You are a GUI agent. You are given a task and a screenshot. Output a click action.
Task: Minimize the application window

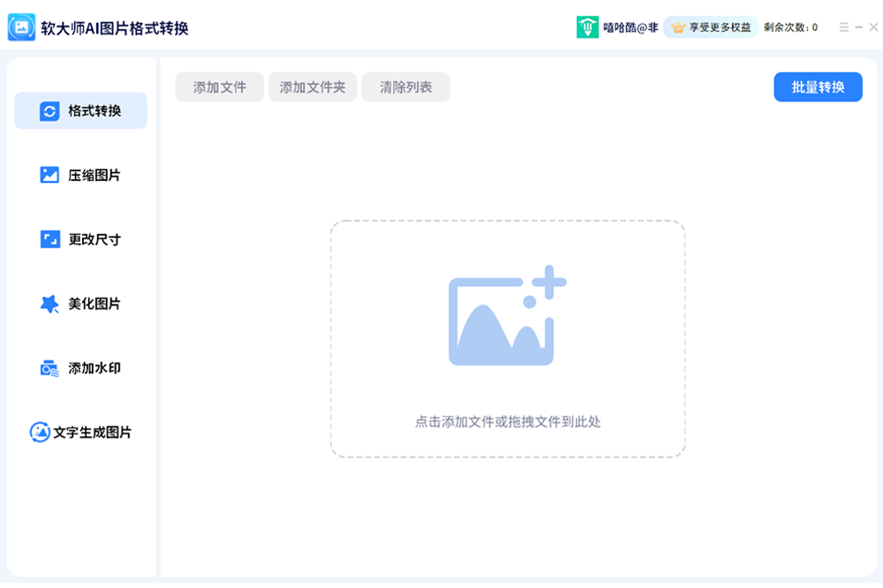pos(859,27)
